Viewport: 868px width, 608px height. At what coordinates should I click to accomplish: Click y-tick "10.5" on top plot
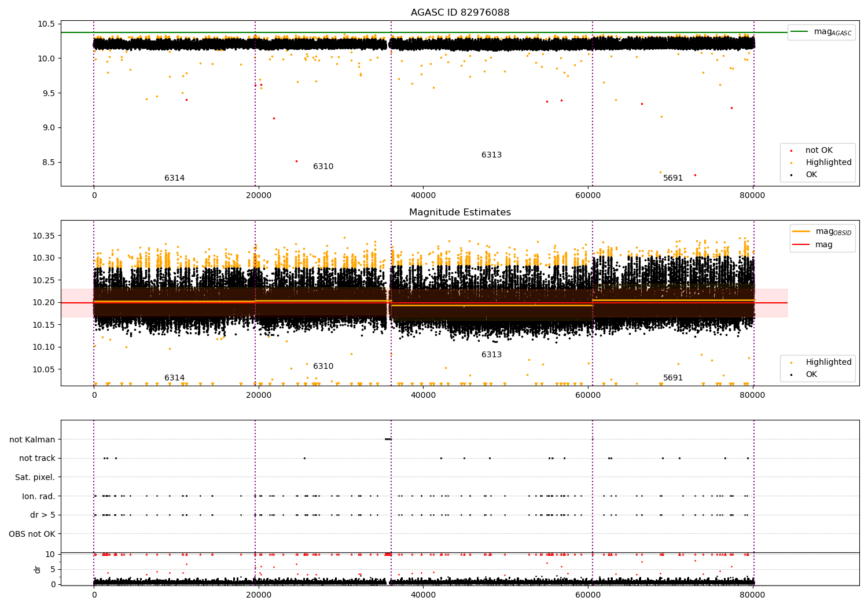tap(46, 24)
